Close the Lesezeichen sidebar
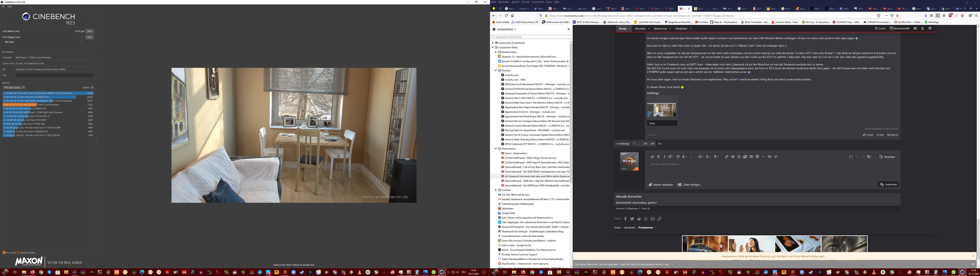The width and height of the screenshot is (980, 276). (569, 29)
